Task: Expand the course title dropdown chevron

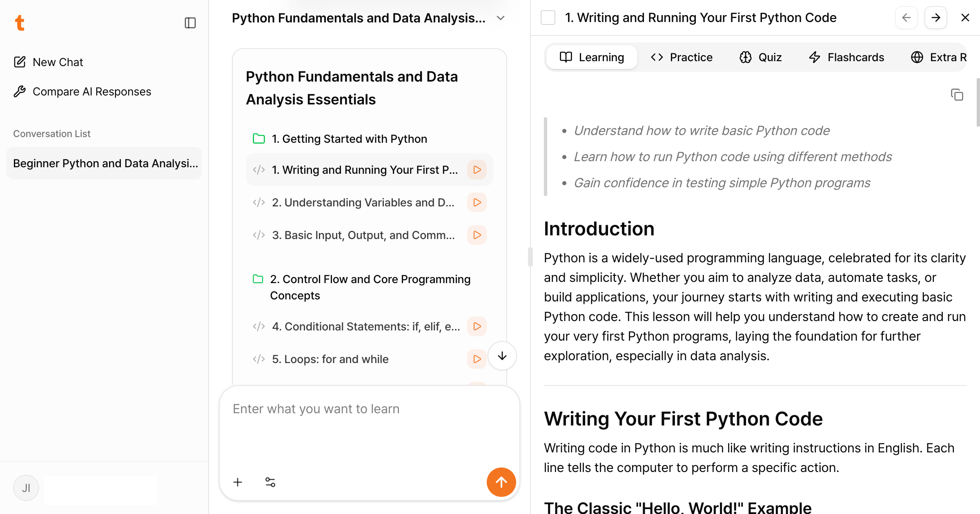Action: coord(501,18)
